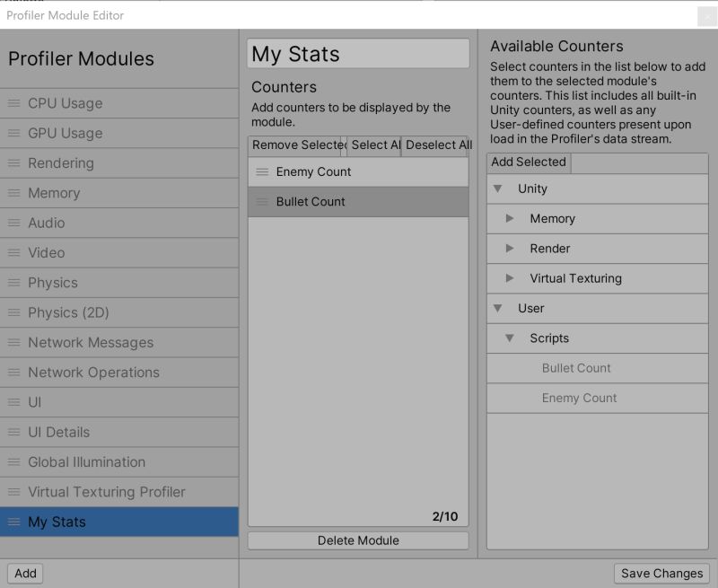Click Save Changes
Viewport: 718px width, 588px height.
(x=661, y=573)
